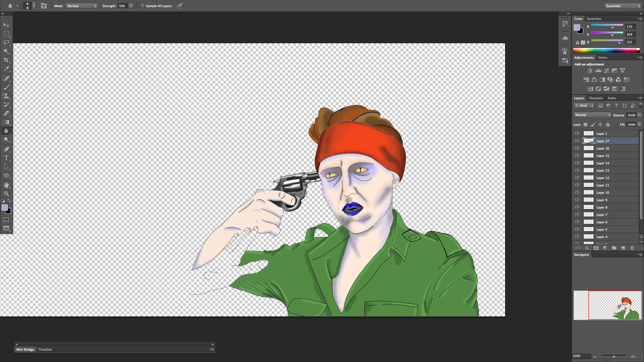
Task: Select the Magic Wand tool
Action: pyautogui.click(x=6, y=51)
